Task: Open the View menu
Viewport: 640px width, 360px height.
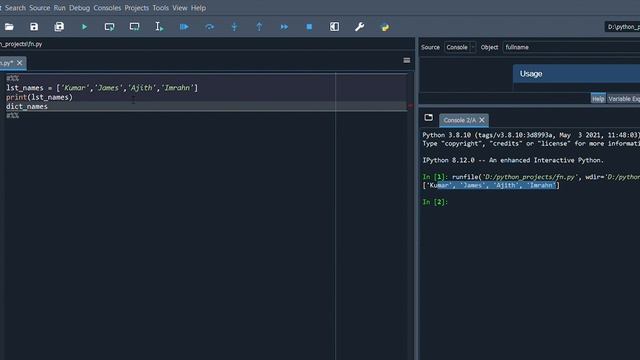Action: (x=180, y=8)
